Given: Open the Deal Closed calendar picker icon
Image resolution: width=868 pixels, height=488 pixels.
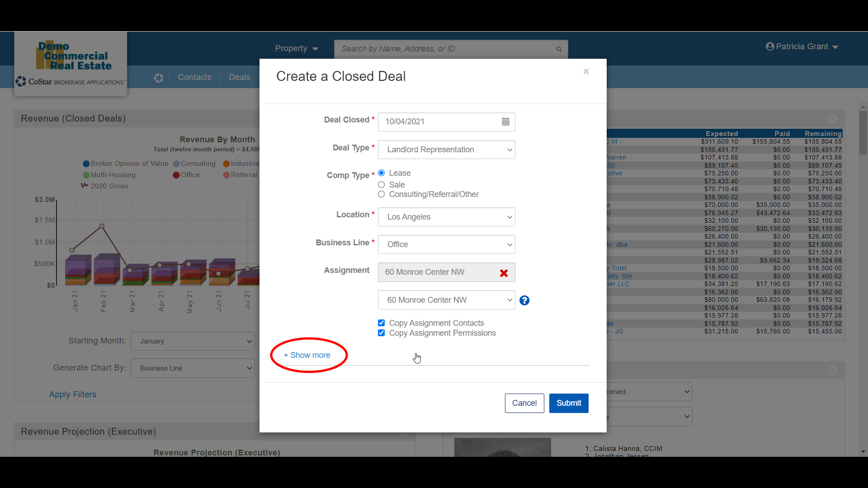Looking at the screenshot, I should click(x=505, y=122).
